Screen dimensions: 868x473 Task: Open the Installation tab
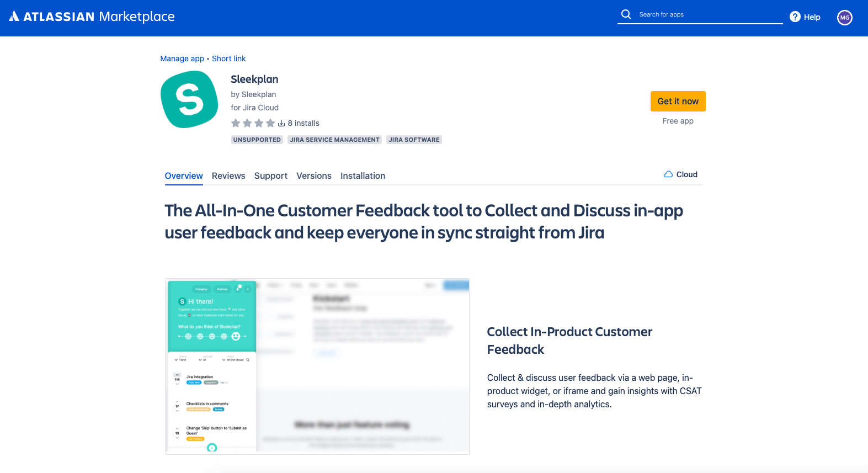tap(363, 176)
